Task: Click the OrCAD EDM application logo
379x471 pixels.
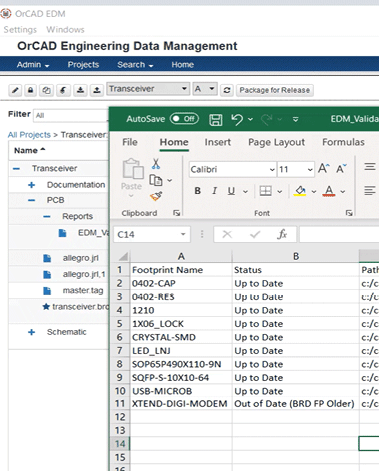Action: (x=6, y=14)
